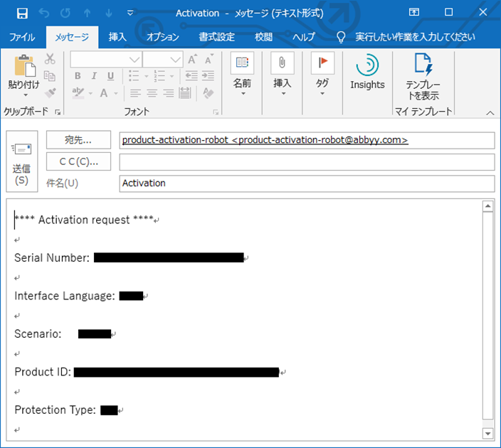Viewport: 501px width, 448px height.
Task: Click the ribbon display options icon
Action: pos(414,13)
